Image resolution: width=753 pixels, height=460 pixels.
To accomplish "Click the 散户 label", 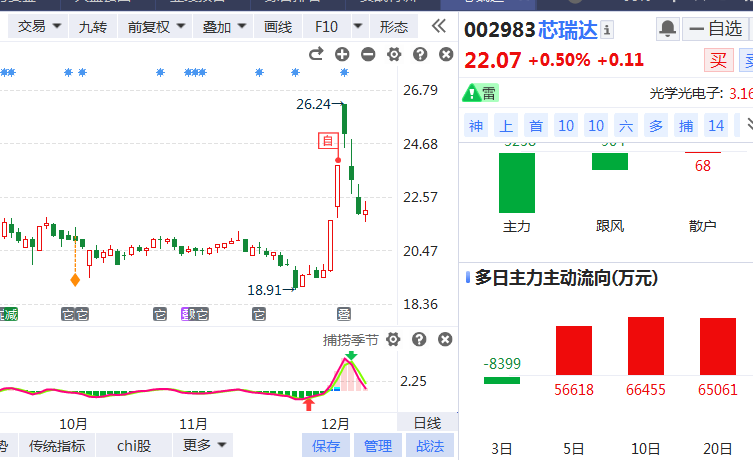I will click(x=703, y=226).
